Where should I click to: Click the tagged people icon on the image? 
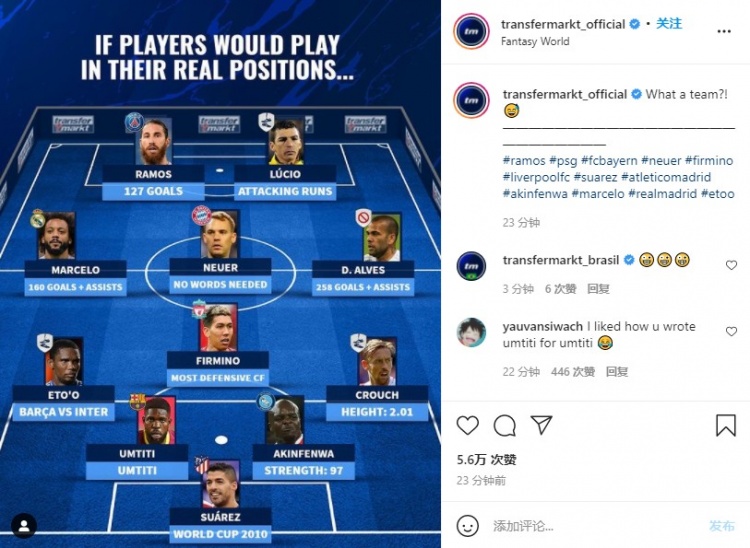pyautogui.click(x=23, y=526)
